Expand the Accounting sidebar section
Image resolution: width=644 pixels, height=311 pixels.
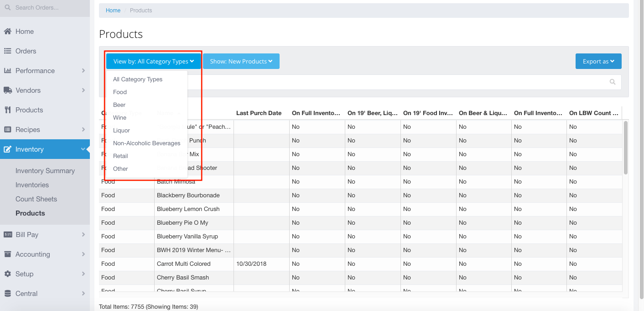(x=45, y=254)
